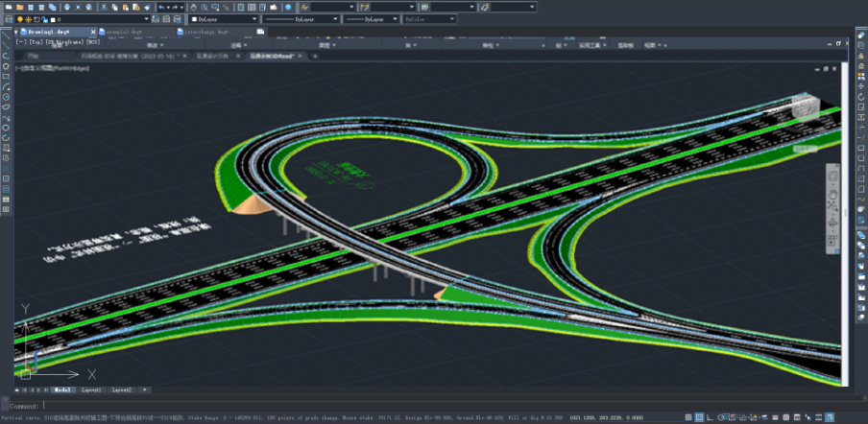868x424 pixels.
Task: Switch to the Layout1 tab
Action: [91, 390]
